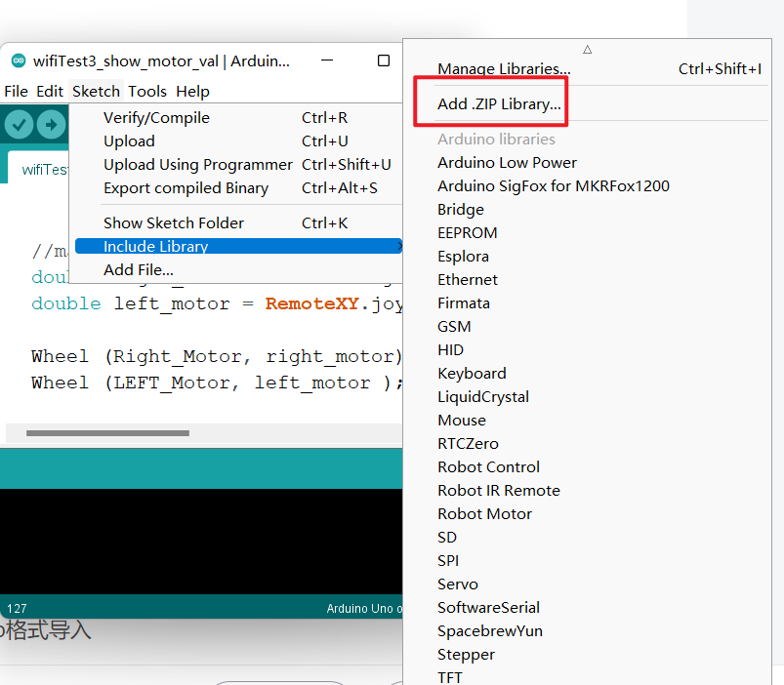Include the SoftwareSerial library
784x685 pixels.
588,608
